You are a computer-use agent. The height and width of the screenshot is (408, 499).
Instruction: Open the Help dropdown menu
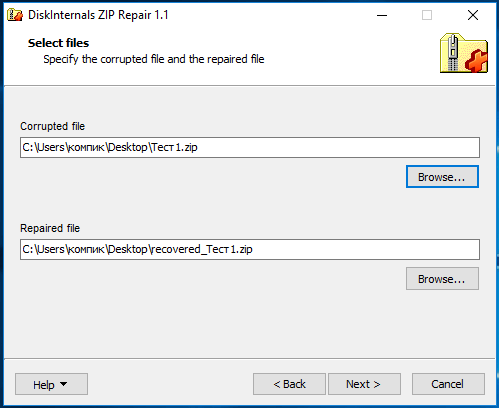[x=51, y=384]
